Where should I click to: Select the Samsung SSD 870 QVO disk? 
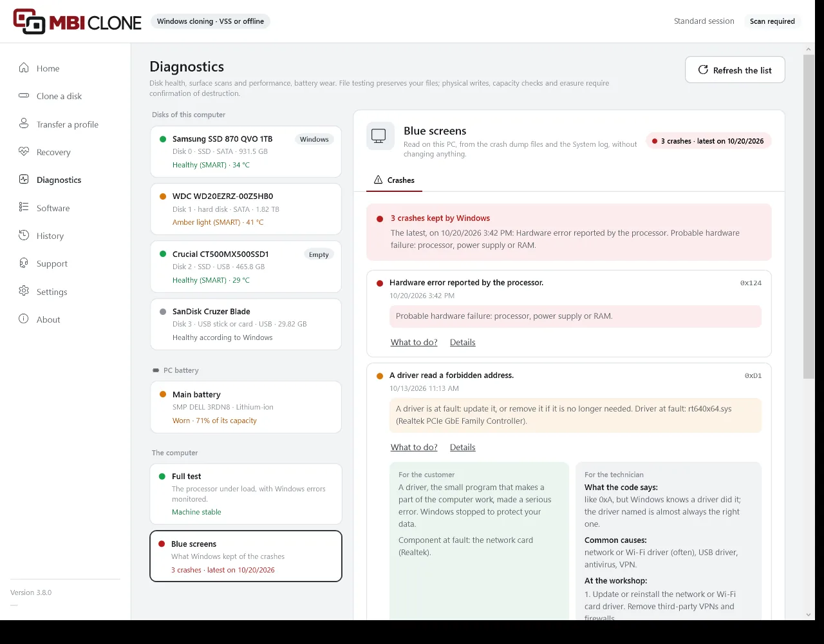pyautogui.click(x=246, y=152)
